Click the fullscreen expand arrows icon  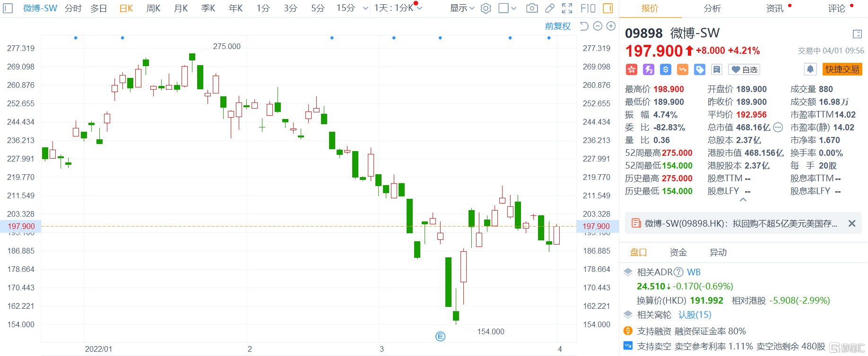click(567, 8)
